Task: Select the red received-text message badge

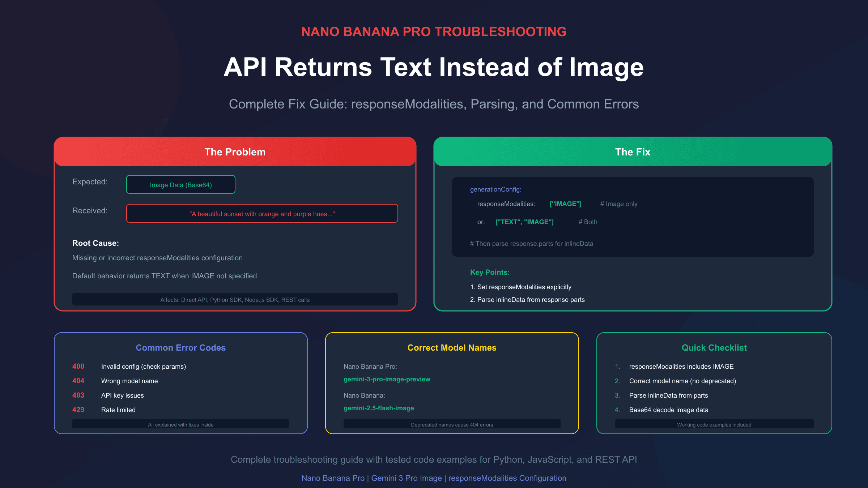Action: pyautogui.click(x=262, y=214)
